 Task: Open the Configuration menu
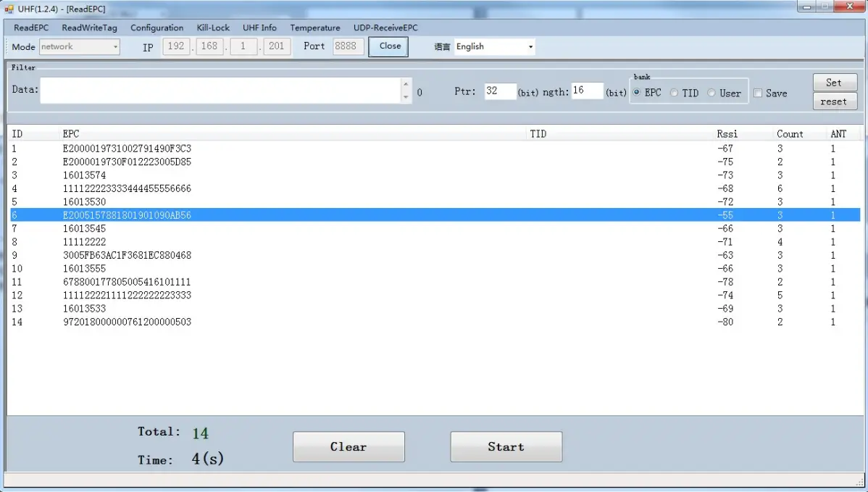click(x=157, y=28)
